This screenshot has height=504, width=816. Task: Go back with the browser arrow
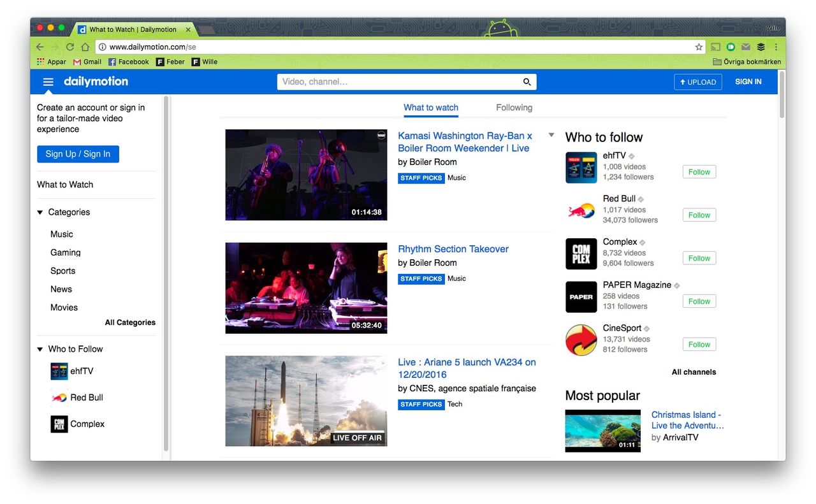click(40, 47)
